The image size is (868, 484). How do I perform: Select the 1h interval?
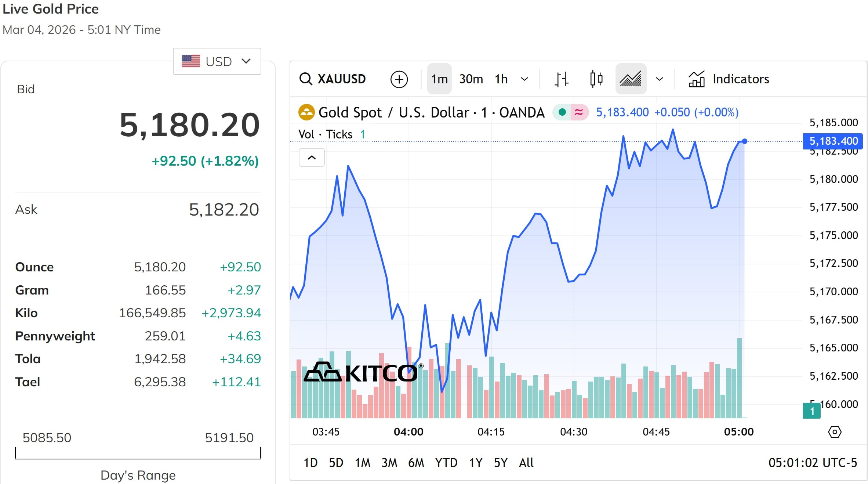501,79
